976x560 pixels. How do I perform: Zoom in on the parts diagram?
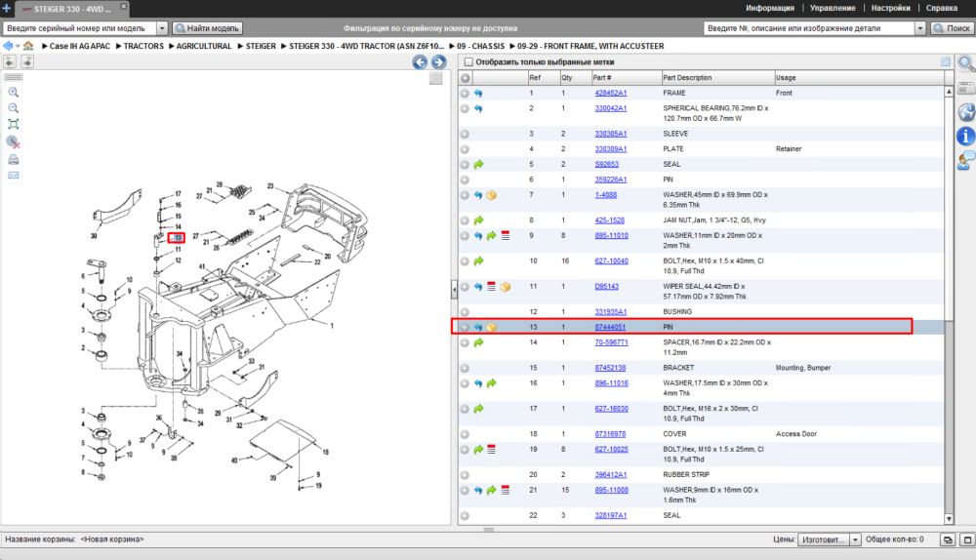[13, 92]
